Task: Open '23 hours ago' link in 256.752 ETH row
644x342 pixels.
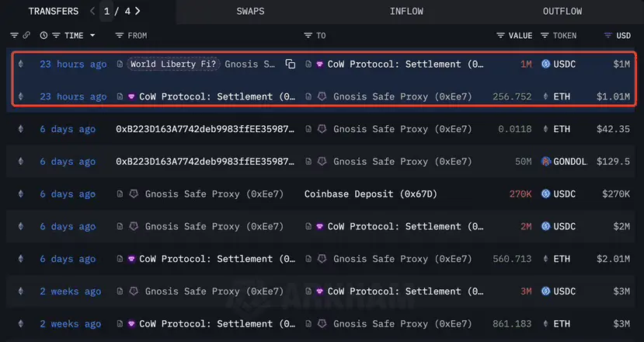Action: [x=73, y=96]
